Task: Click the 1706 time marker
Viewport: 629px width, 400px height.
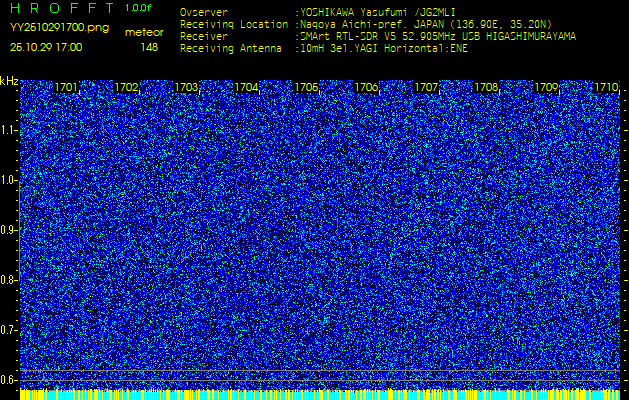Action: (x=366, y=87)
